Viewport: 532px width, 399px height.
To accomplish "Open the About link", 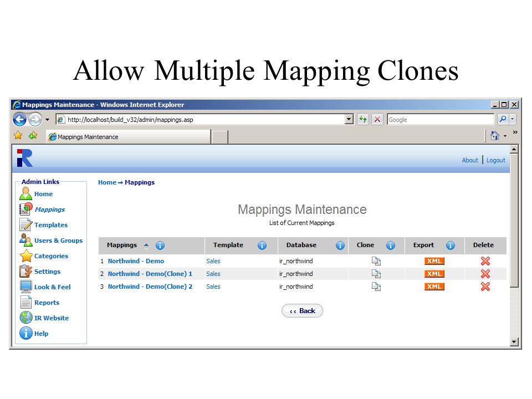I will [x=470, y=160].
